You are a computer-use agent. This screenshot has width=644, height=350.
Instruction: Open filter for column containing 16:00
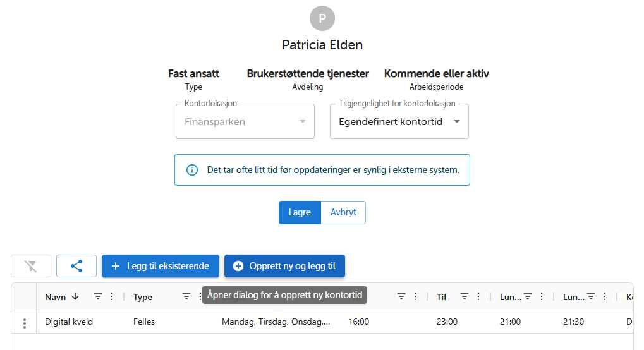401,296
